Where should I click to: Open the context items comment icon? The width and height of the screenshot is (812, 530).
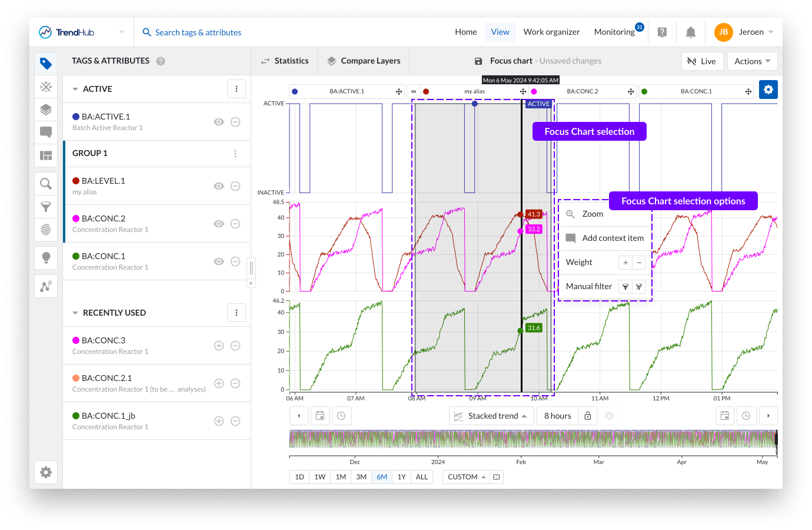point(46,132)
